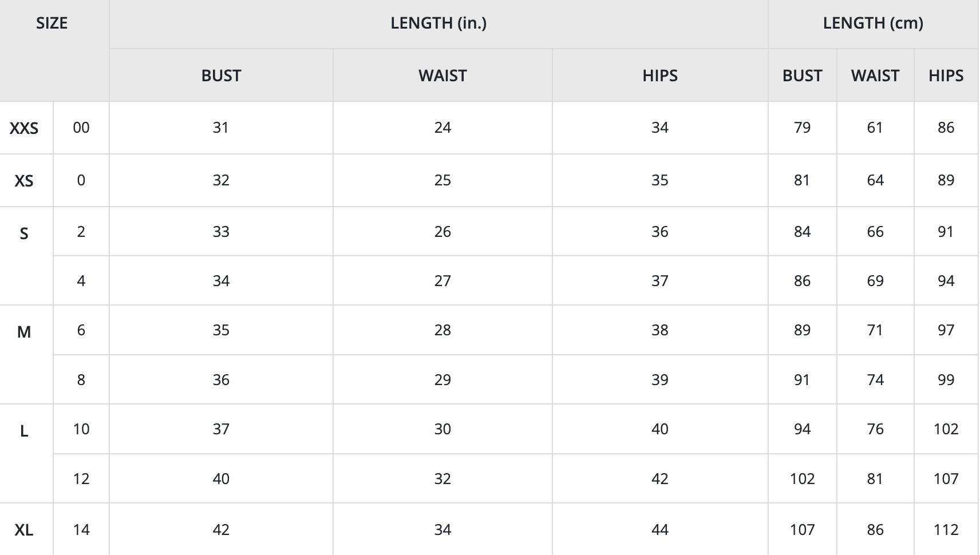Click numeric size 00 cell
980x555 pixels.
pyautogui.click(x=81, y=128)
